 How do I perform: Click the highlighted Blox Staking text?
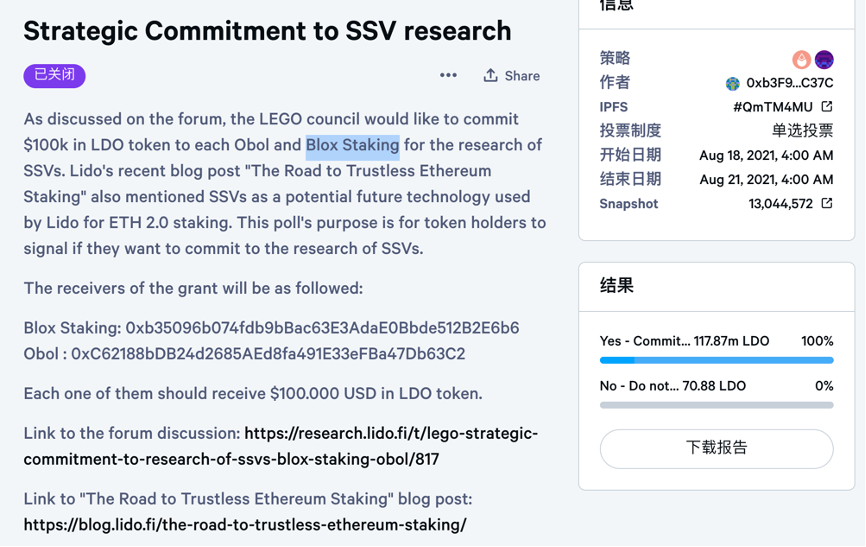tap(352, 145)
